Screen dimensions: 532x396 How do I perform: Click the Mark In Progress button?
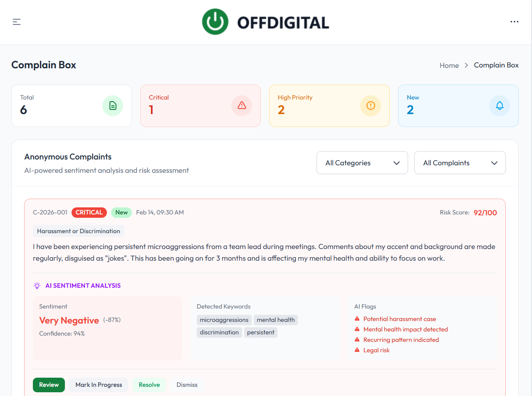click(x=99, y=385)
